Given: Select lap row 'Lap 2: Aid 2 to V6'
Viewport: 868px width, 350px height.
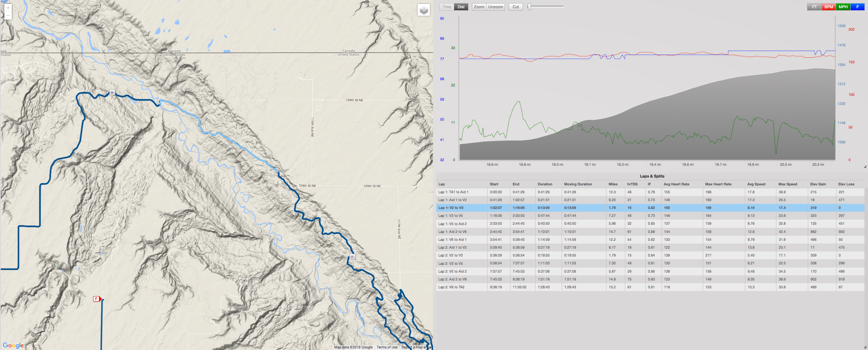Looking at the screenshot, I should click(650, 279).
